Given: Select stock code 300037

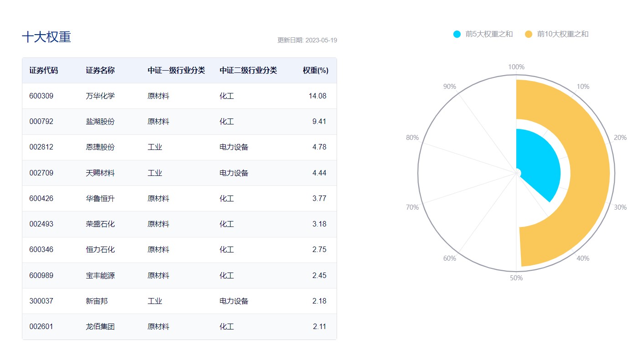Looking at the screenshot, I should (41, 301).
